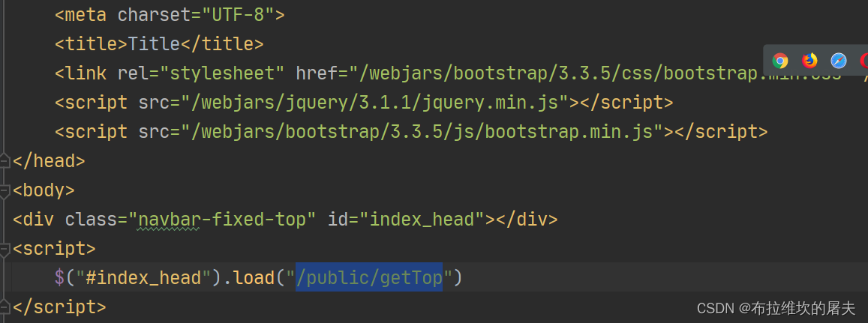
Task: Click the "navbar-fixed-top" class value
Action: 222,220
